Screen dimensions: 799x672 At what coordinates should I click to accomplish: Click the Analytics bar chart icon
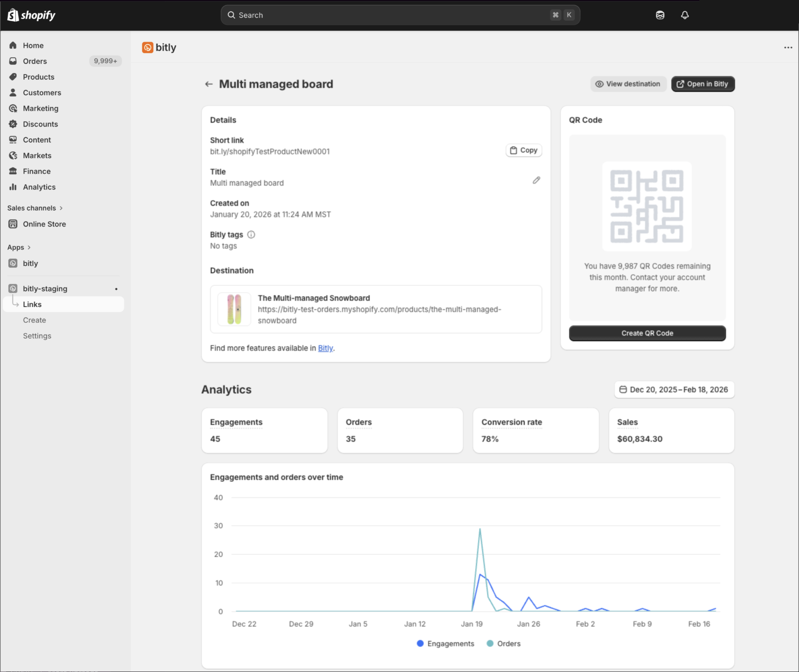click(x=13, y=187)
